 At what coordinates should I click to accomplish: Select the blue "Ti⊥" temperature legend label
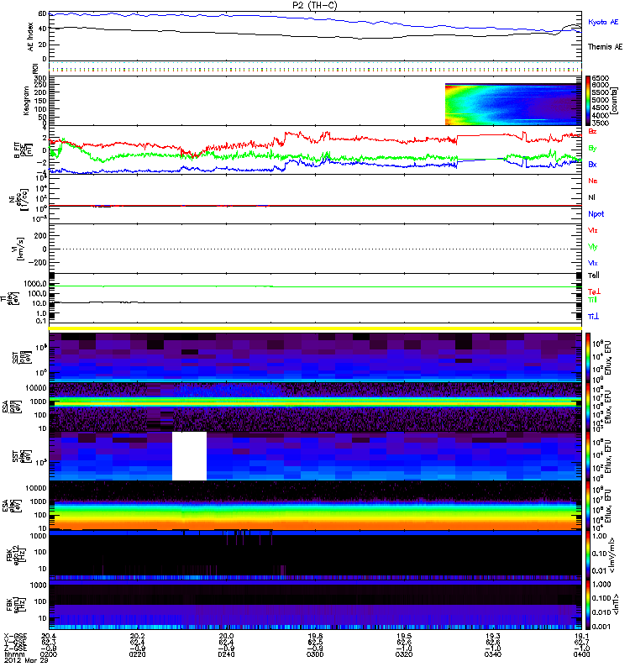593,317
